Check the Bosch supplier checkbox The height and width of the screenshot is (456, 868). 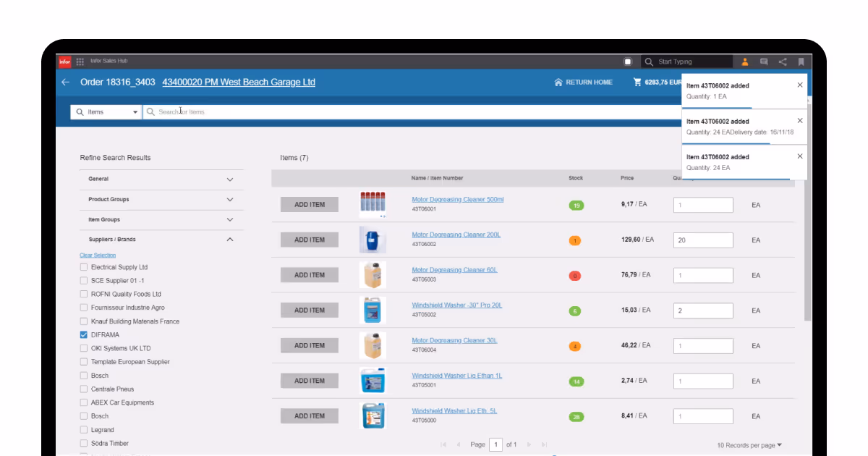(x=83, y=375)
